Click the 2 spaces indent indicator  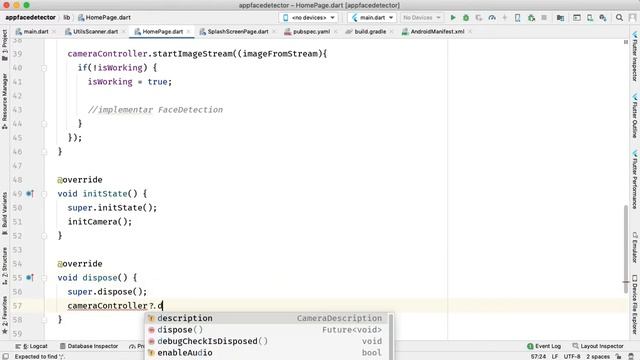(598, 356)
